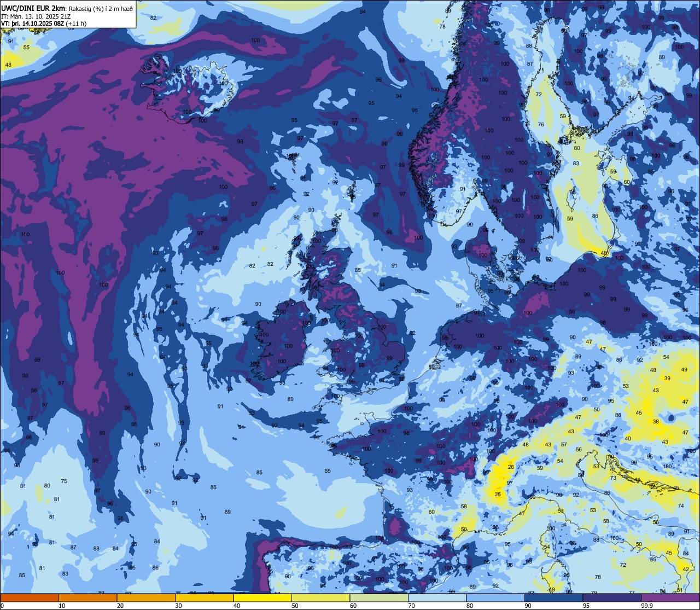Click the humidity value "26" on the map
The width and height of the screenshot is (700, 610).
tap(511, 467)
